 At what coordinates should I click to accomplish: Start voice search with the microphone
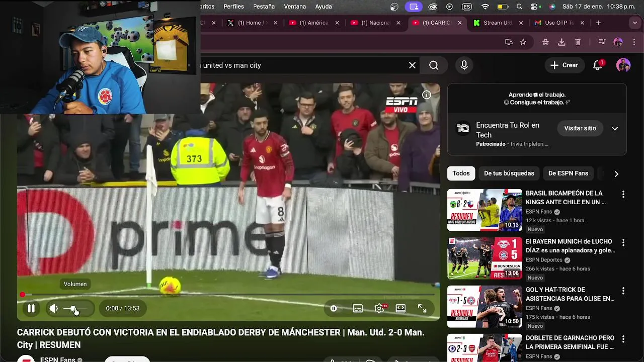(464, 65)
